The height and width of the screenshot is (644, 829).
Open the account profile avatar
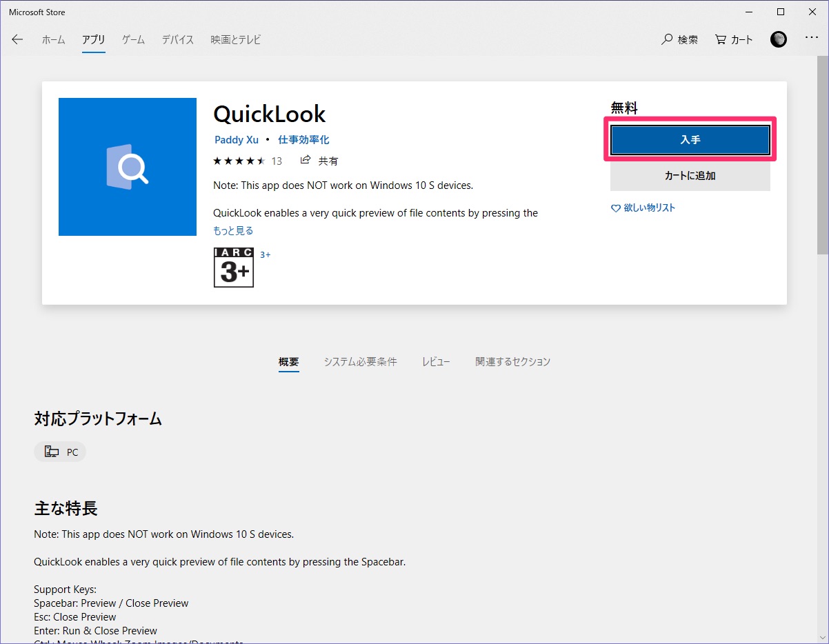pyautogui.click(x=778, y=39)
